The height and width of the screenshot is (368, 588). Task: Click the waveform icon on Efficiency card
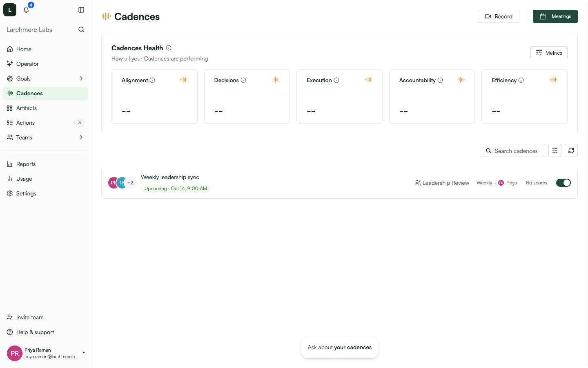click(x=554, y=80)
